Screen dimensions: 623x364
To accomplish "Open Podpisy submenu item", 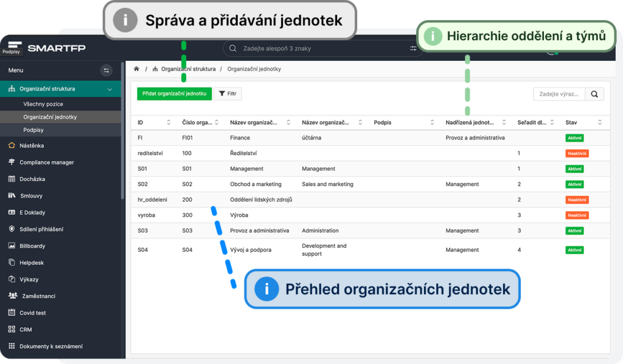I will point(60,130).
